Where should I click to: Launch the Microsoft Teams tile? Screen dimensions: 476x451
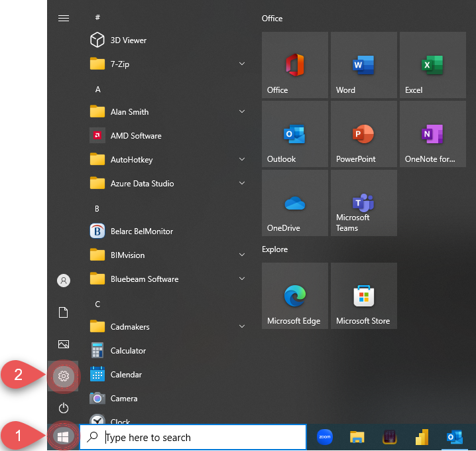coord(364,203)
